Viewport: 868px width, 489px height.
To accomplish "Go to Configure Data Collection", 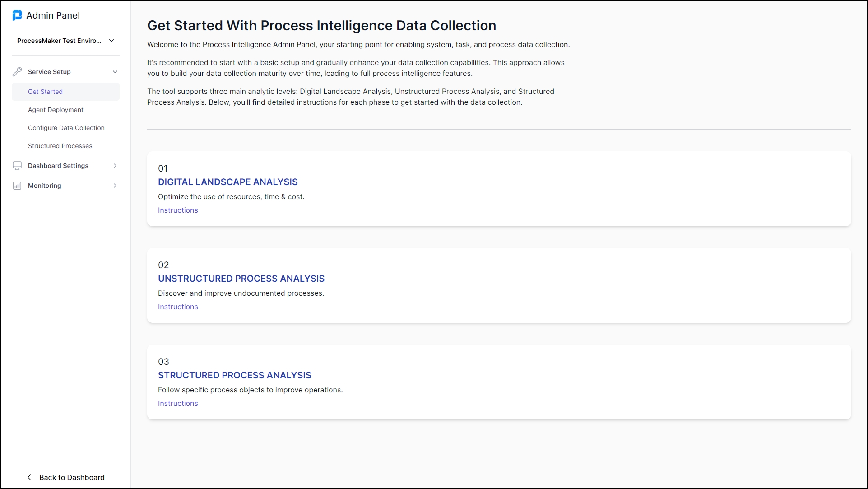I will pos(66,128).
